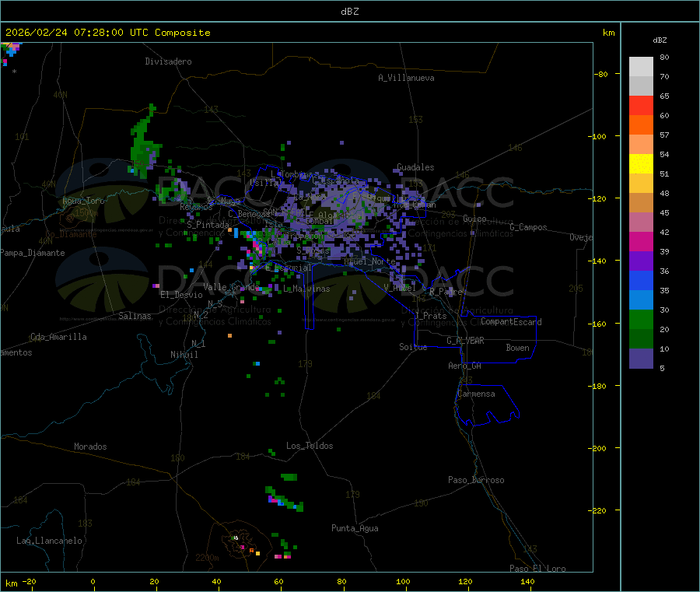
Task: Pick the violet 36-39 dBZ legend swatch
Action: [641, 261]
